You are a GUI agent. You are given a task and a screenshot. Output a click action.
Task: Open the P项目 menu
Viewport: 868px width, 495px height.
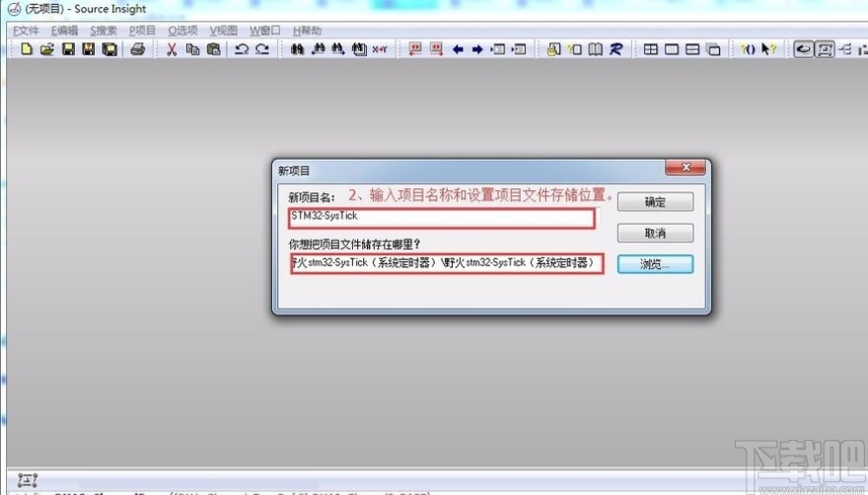coord(142,31)
